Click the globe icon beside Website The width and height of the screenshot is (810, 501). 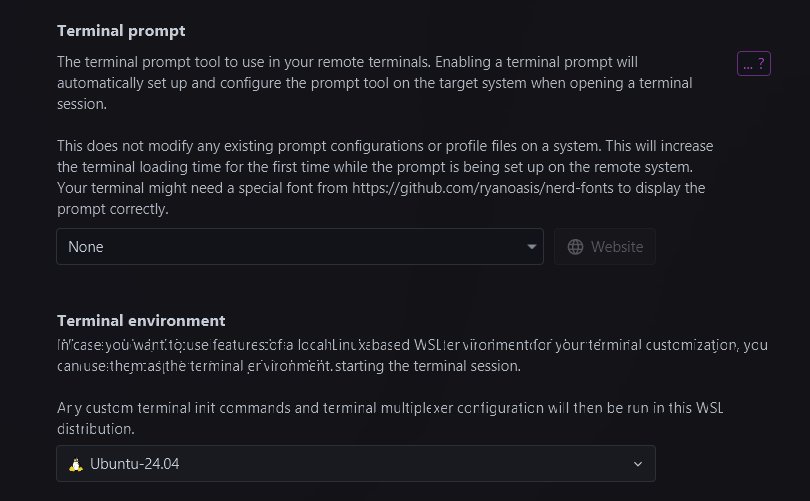(575, 247)
